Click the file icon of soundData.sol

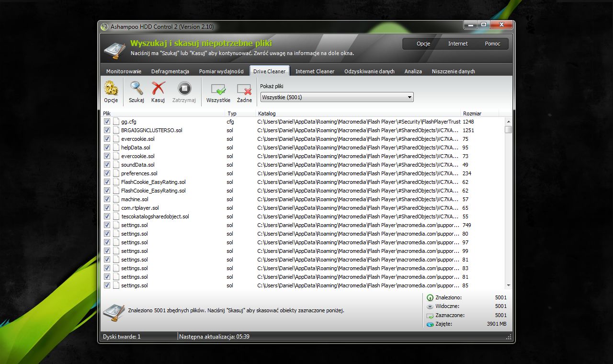pos(116,165)
